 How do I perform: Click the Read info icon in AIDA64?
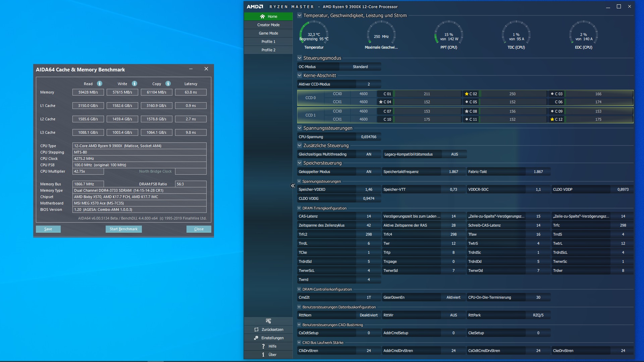[x=100, y=83]
